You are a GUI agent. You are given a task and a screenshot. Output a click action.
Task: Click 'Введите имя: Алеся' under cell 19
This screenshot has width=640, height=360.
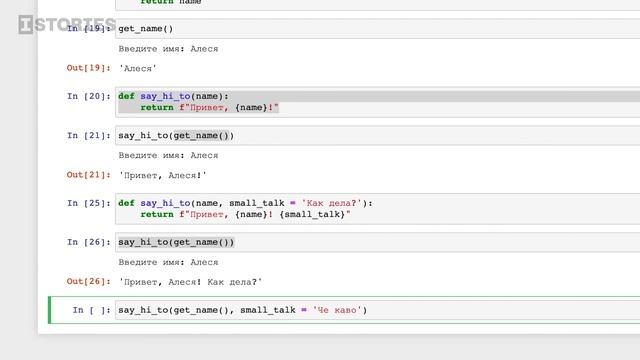168,49
